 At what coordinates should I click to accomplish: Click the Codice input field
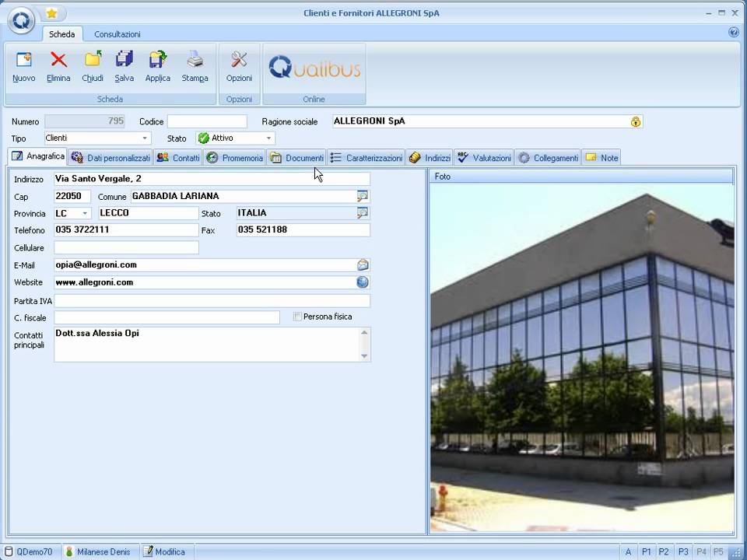coord(207,121)
